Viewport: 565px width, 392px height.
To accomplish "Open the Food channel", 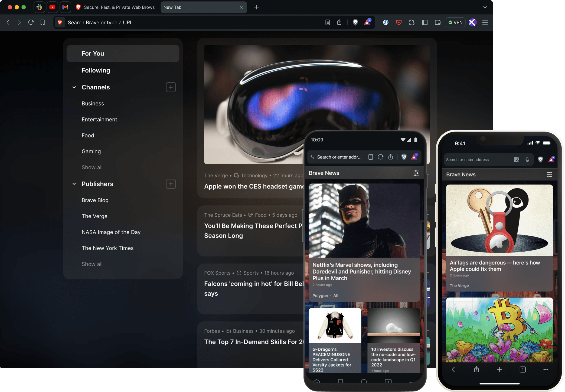I will pos(88,135).
